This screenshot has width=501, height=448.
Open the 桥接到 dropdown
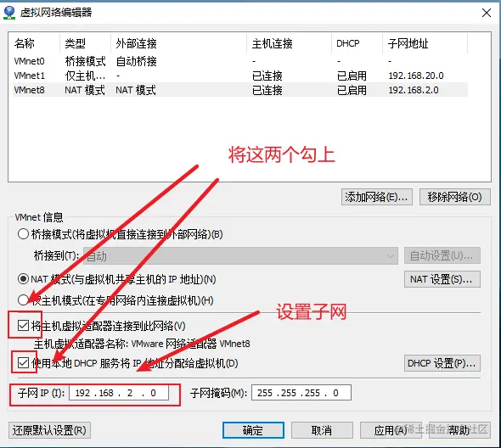[x=240, y=255]
